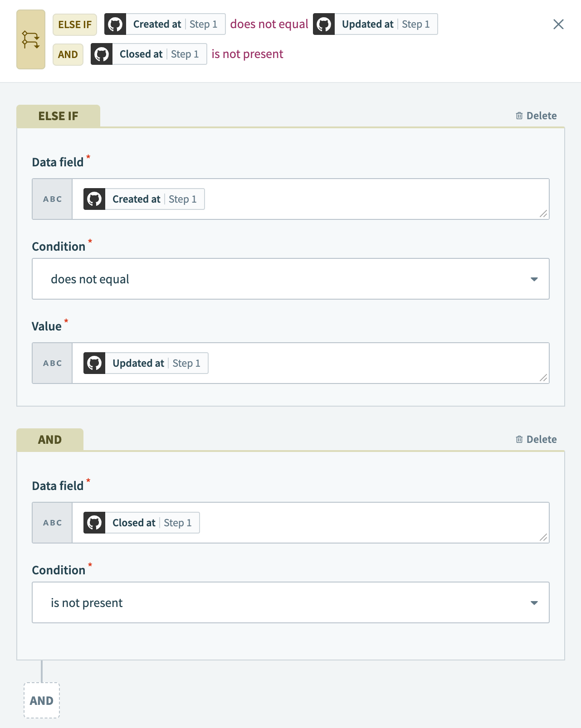
Task: Select the AND tab label above the second condition
Action: (x=50, y=439)
